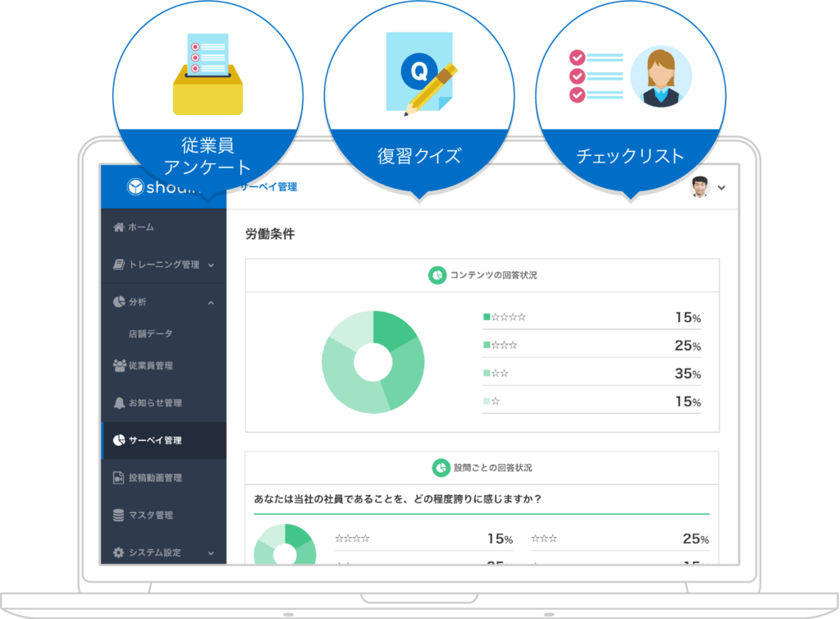The image size is (840, 619).
Task: Click the home icon in sidebar
Action: click(119, 227)
